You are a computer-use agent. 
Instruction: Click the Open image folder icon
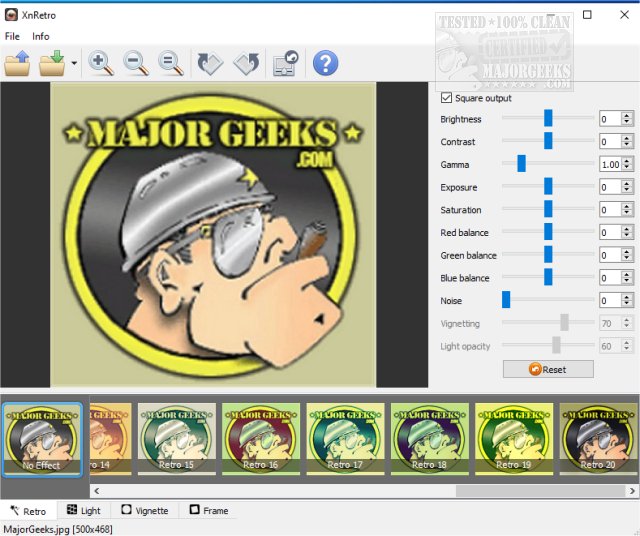point(18,63)
